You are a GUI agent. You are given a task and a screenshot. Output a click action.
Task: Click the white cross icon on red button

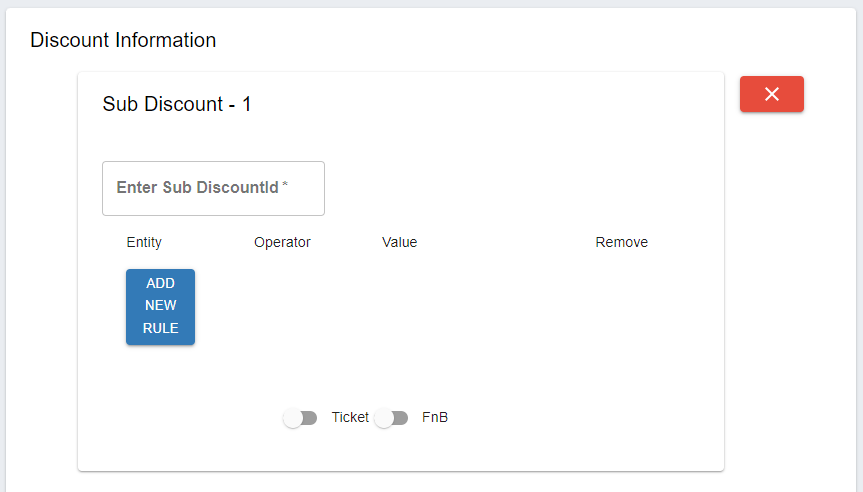[771, 94]
